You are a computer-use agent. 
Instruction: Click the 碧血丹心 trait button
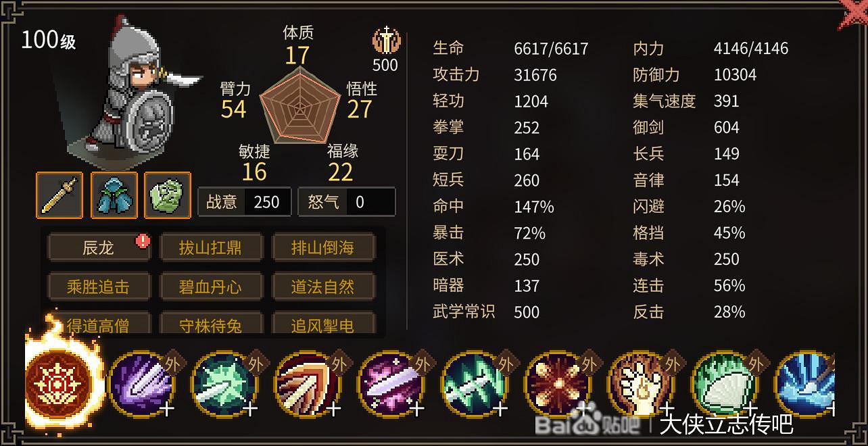[210, 287]
